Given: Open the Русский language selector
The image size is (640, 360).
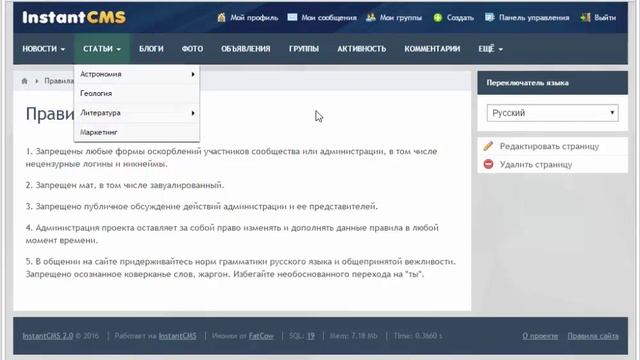Looking at the screenshot, I should pyautogui.click(x=552, y=113).
